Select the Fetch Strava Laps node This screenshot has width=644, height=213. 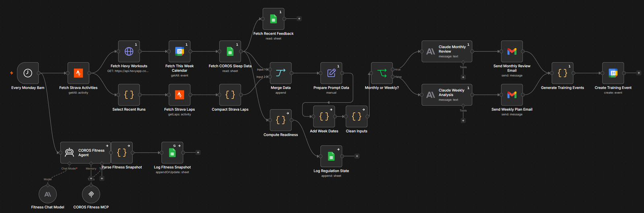(180, 95)
